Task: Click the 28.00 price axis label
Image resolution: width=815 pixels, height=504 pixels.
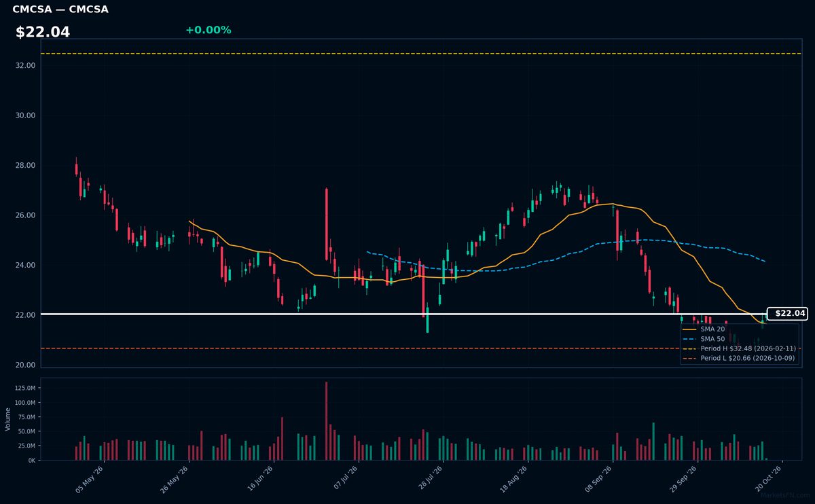Action: 24,166
